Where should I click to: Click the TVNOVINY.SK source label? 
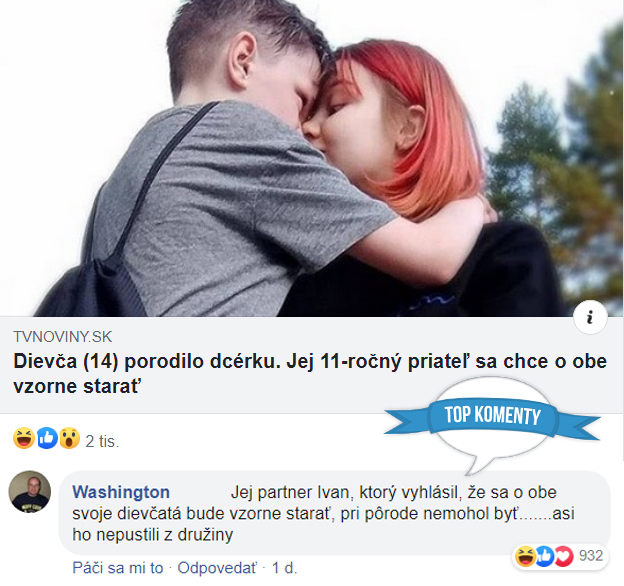click(x=62, y=337)
